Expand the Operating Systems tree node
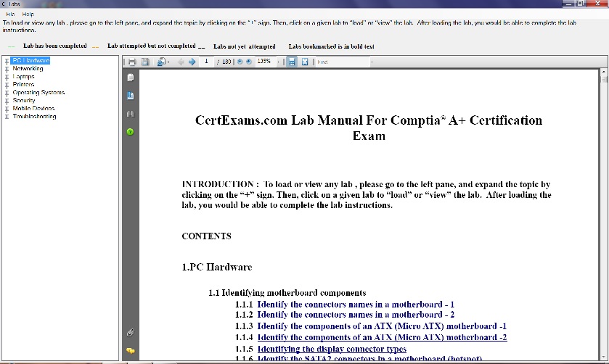 tap(7, 93)
